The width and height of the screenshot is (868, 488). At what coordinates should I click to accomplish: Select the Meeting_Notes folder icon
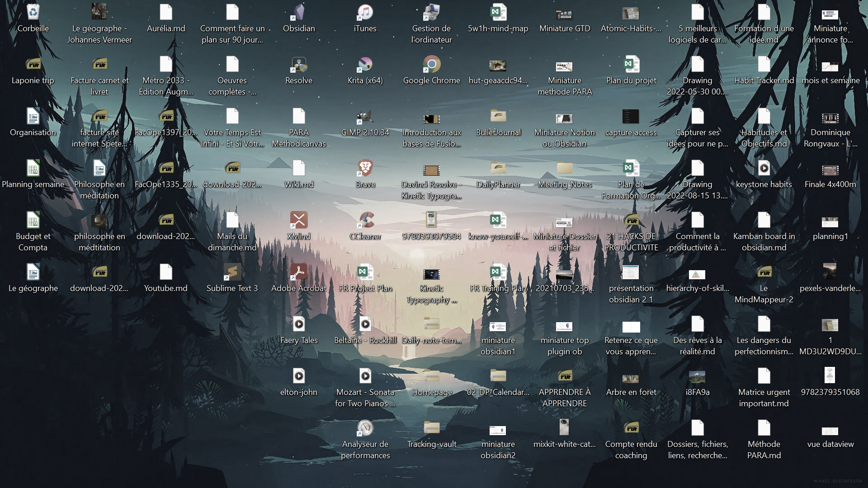point(565,169)
